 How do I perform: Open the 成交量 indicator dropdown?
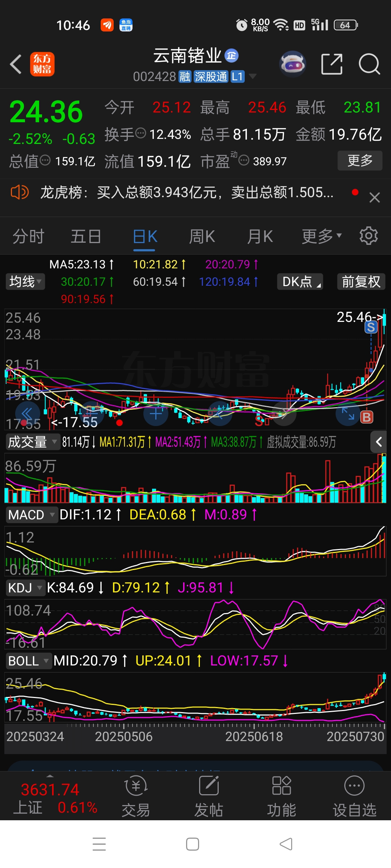point(33,442)
